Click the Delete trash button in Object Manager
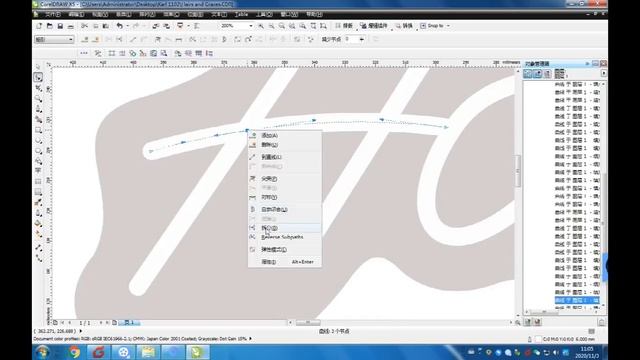This screenshot has width=640, height=360. pos(602,322)
